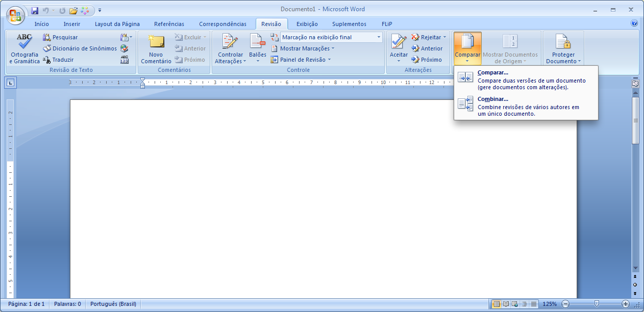
Task: Open Correspondências tab
Action: (x=223, y=24)
